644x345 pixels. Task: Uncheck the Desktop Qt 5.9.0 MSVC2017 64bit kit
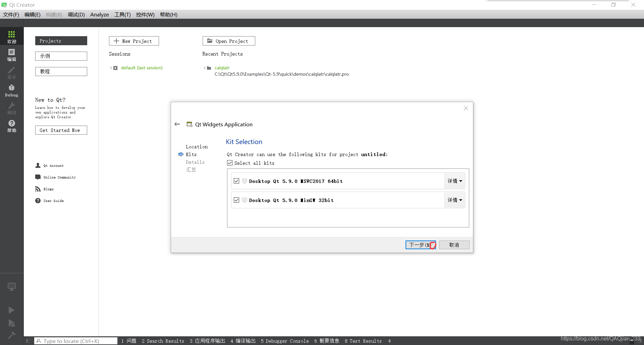coord(236,181)
